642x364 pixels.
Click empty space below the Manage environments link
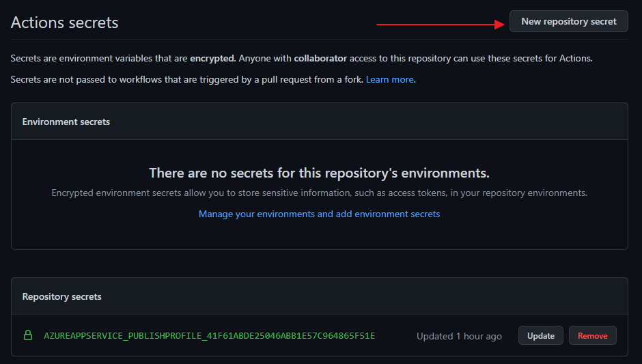point(319,234)
